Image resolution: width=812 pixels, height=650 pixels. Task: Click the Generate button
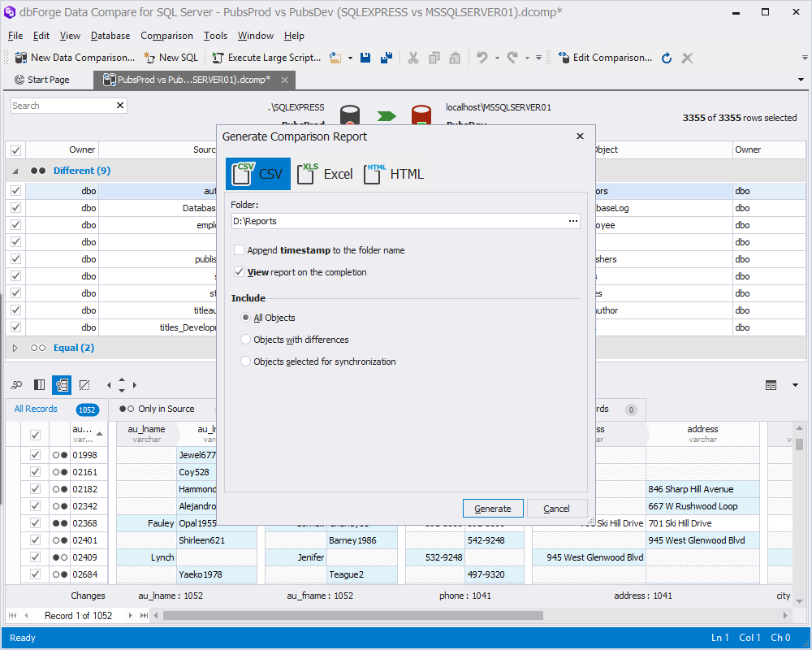tap(493, 509)
